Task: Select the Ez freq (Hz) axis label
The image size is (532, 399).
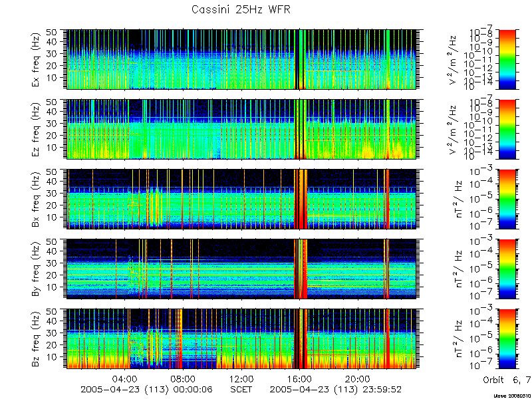Action: pyautogui.click(x=37, y=129)
